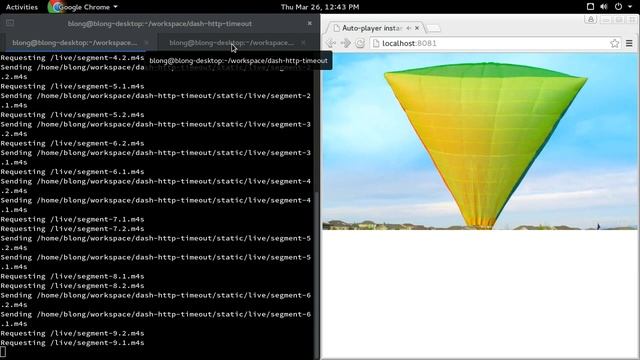Click the power icon in the top bar
The width and height of the screenshot is (640, 360).
[618, 7]
